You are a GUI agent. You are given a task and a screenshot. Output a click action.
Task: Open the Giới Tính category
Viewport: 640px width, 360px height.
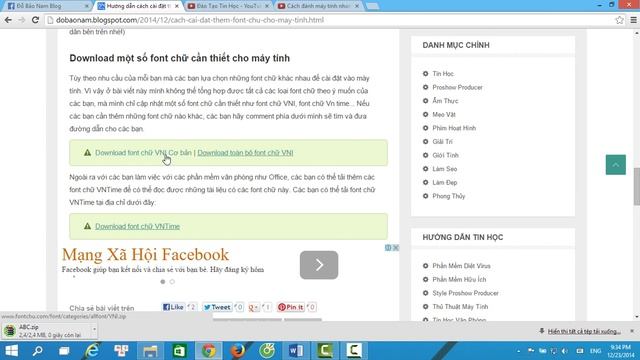pos(445,155)
